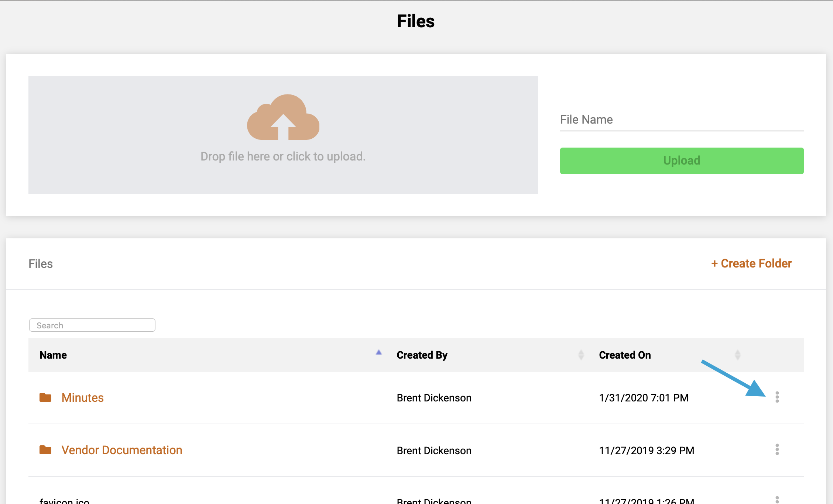The width and height of the screenshot is (833, 504).
Task: Click the Minutes folder icon
Action: (x=45, y=397)
